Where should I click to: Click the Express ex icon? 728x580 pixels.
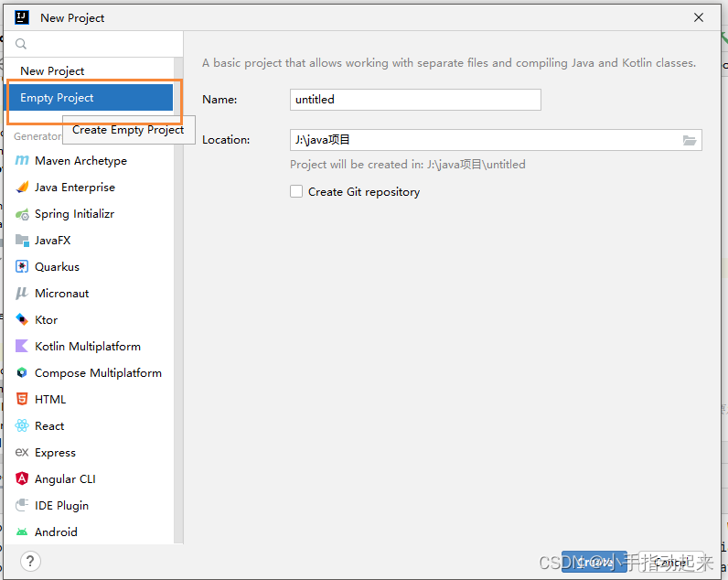click(x=22, y=452)
